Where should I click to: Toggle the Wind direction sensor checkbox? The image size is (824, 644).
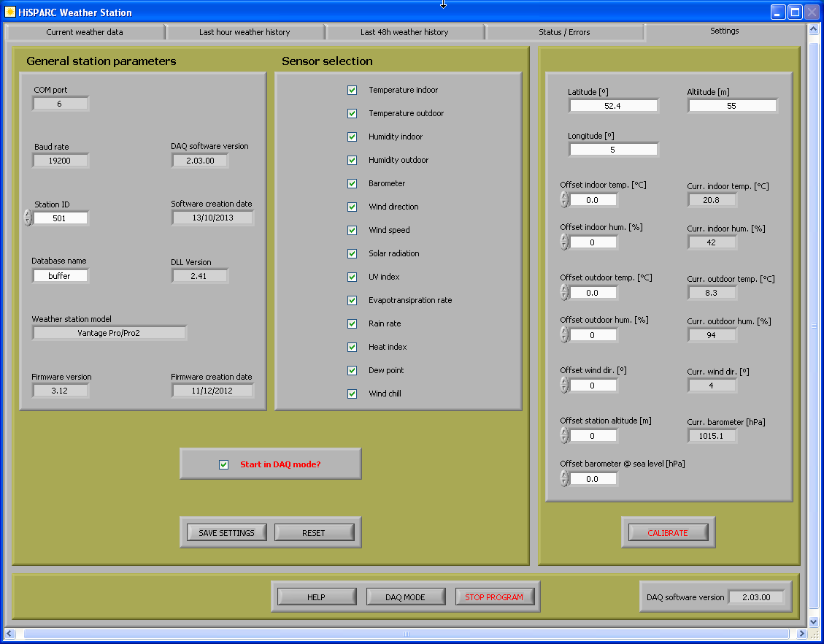352,207
